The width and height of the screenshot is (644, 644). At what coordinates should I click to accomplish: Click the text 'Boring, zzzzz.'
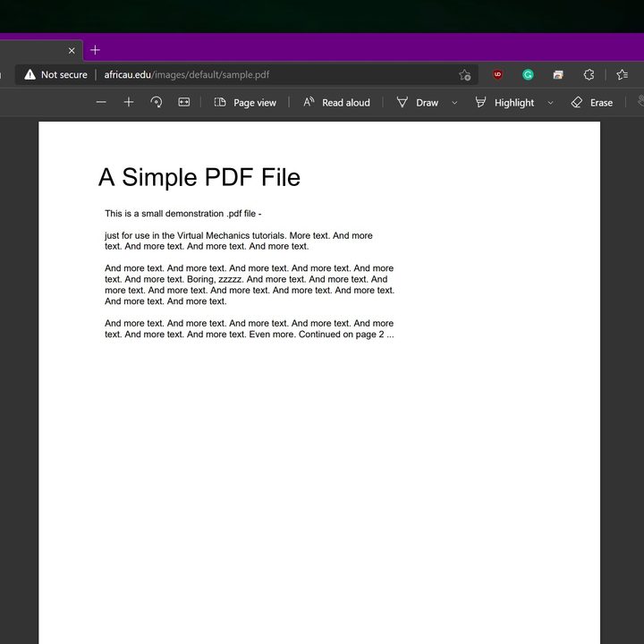[x=216, y=279]
